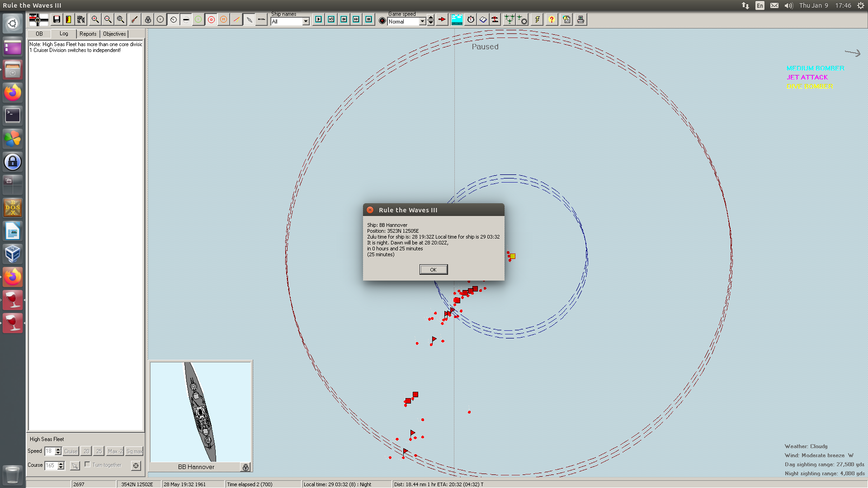Click the BB Hannover ship image
This screenshot has height=488, width=868.
point(201,412)
